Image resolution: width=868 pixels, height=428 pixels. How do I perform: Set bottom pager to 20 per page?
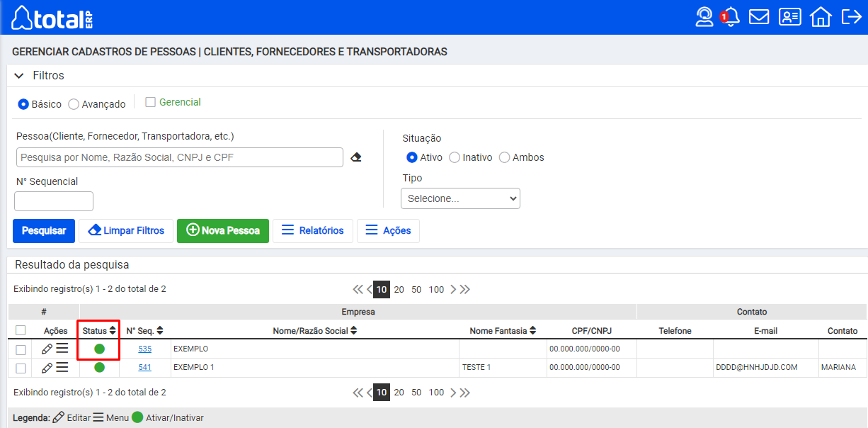[399, 392]
